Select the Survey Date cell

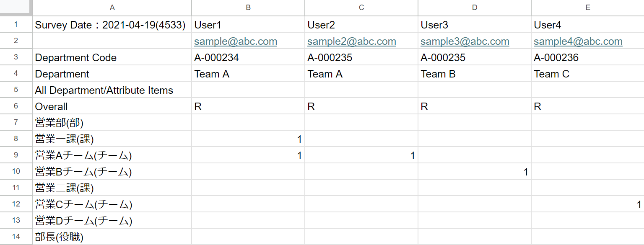click(x=110, y=25)
